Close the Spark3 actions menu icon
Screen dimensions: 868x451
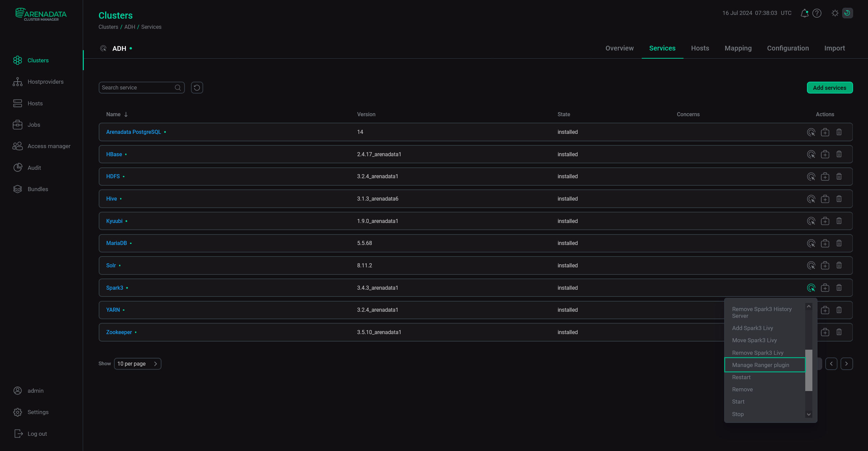pos(811,288)
